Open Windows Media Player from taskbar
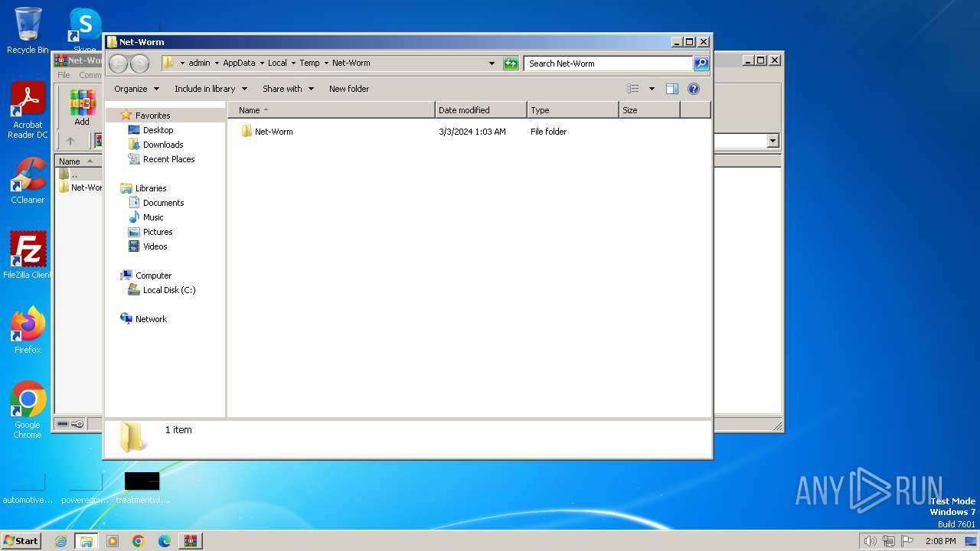Viewport: 980px width, 551px height. coord(113,541)
